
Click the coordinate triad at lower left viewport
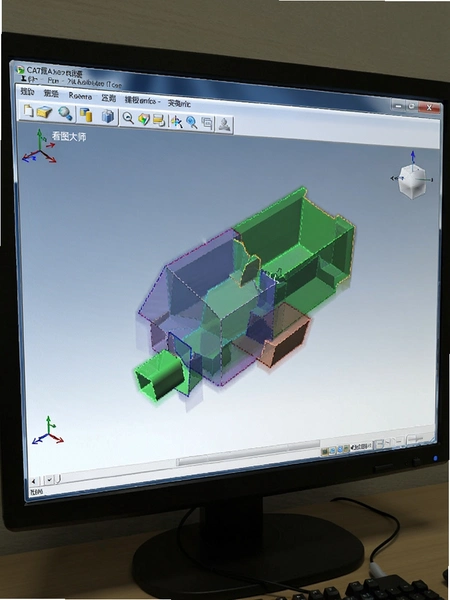[48, 430]
